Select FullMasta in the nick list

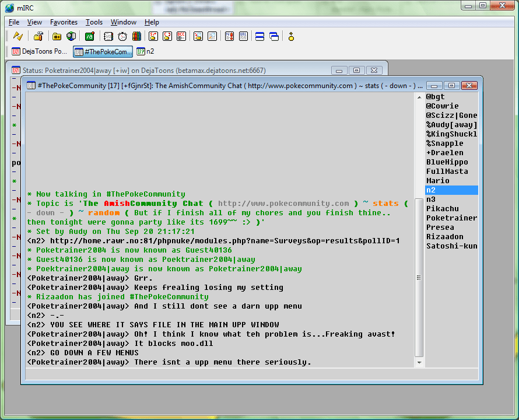point(451,171)
